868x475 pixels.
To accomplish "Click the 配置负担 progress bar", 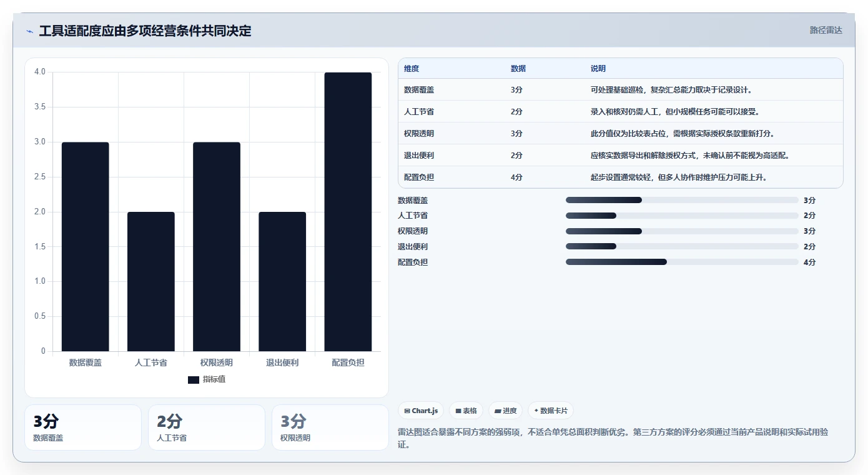I will tap(682, 262).
